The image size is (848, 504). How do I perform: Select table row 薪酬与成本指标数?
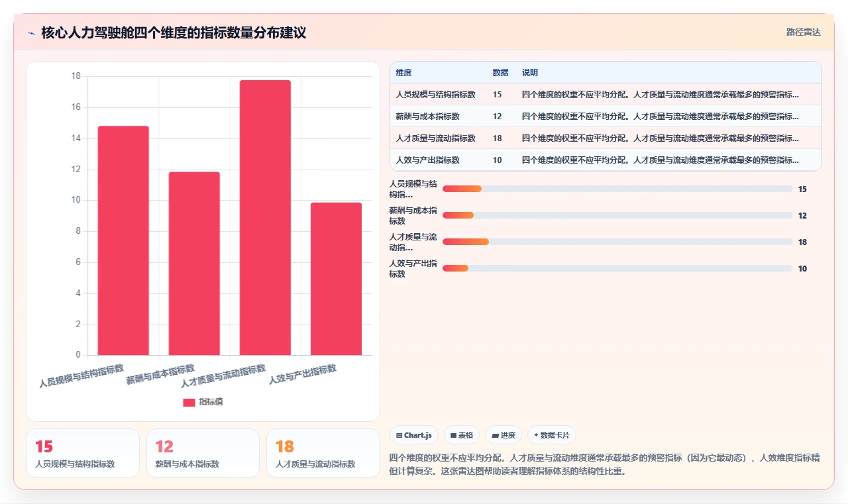[x=606, y=117]
